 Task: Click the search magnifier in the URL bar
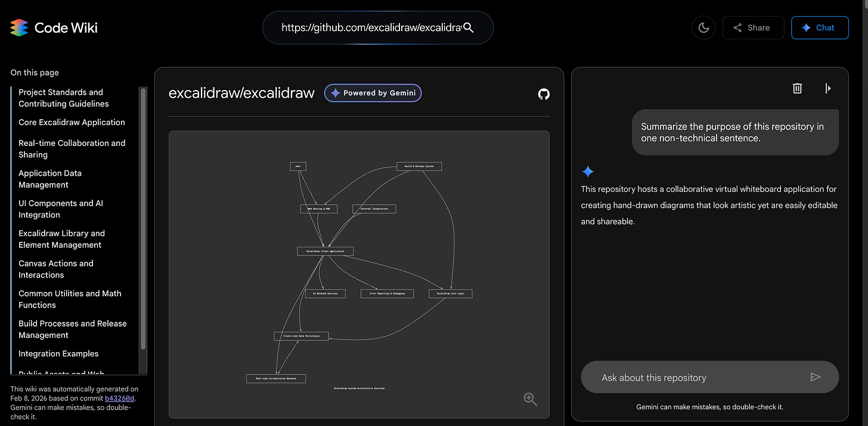[x=469, y=27]
